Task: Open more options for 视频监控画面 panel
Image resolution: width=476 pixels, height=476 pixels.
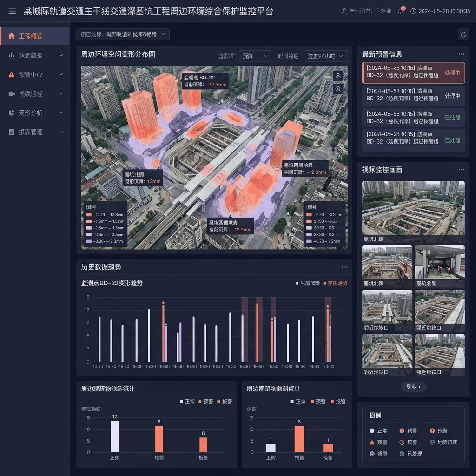Action: (462, 170)
